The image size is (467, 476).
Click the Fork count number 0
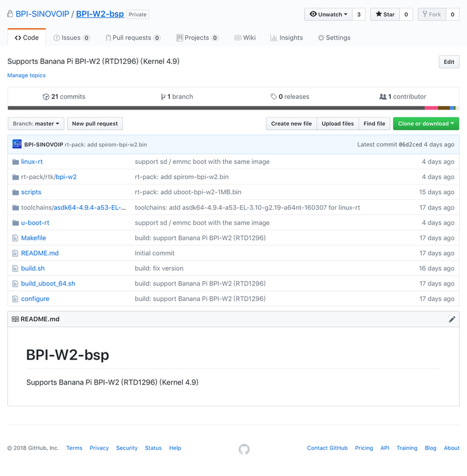(452, 14)
